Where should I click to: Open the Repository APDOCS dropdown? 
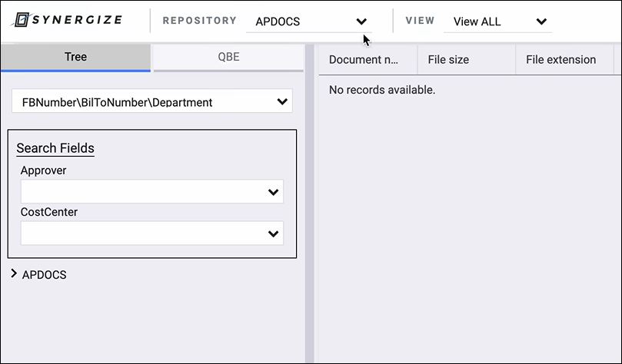(x=308, y=22)
